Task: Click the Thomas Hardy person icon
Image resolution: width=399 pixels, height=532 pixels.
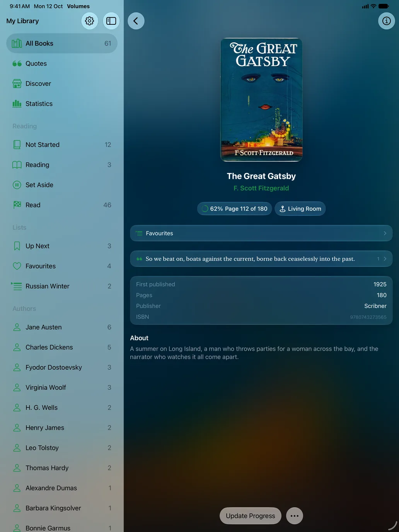Action: (17, 468)
